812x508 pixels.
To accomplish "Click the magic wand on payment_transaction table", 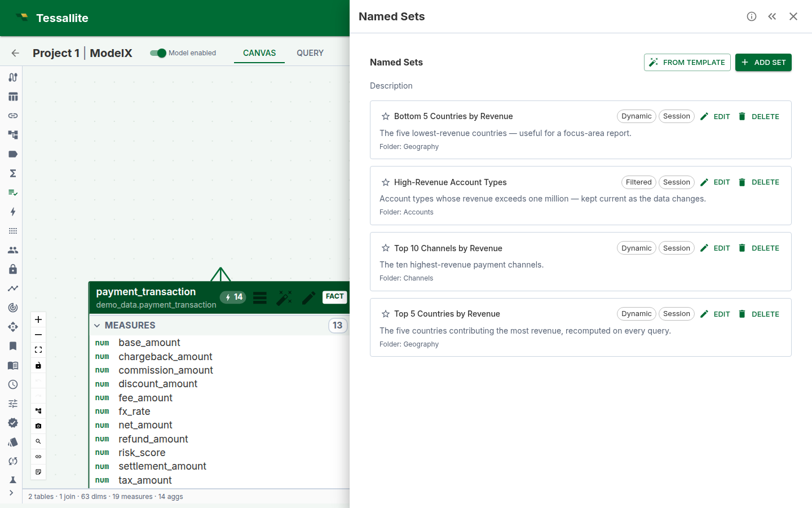I will click(x=284, y=297).
